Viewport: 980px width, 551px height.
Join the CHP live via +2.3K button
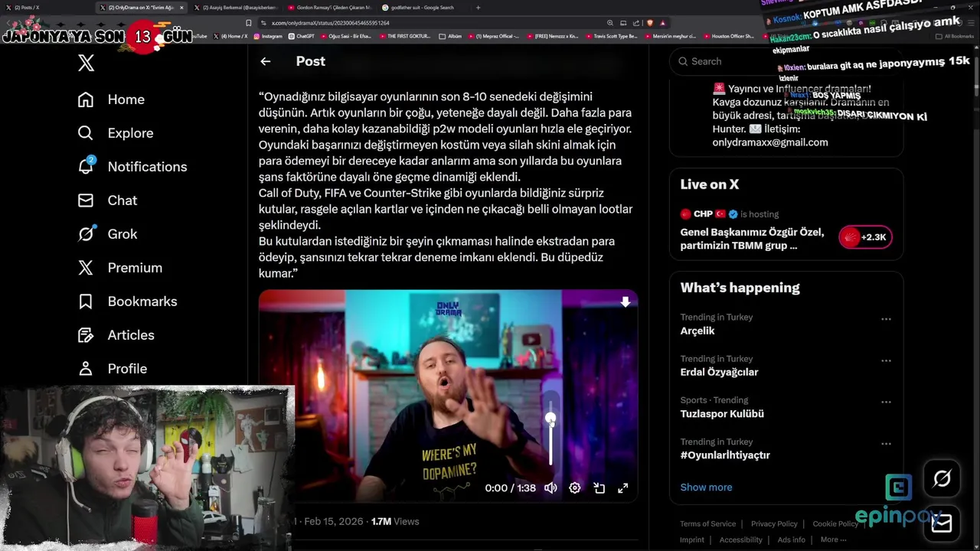[865, 237]
